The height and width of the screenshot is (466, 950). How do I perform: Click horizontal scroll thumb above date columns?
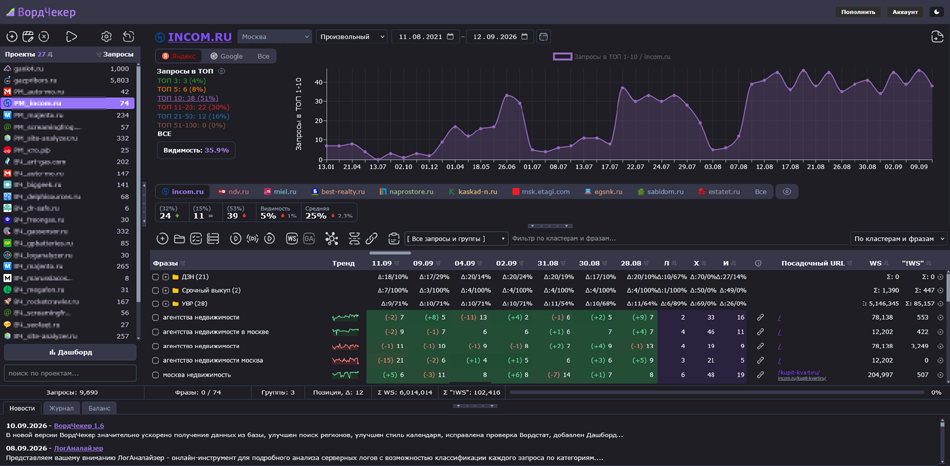[x=390, y=253]
